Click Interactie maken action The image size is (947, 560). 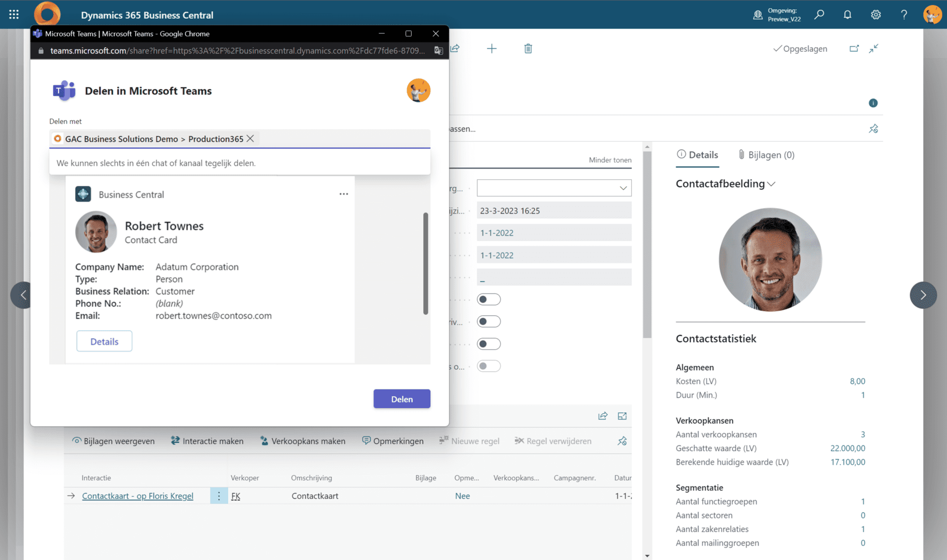pos(207,441)
